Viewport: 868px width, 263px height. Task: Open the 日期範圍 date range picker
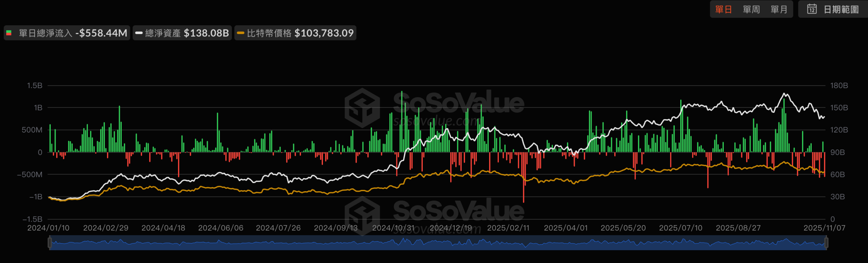pos(841,9)
